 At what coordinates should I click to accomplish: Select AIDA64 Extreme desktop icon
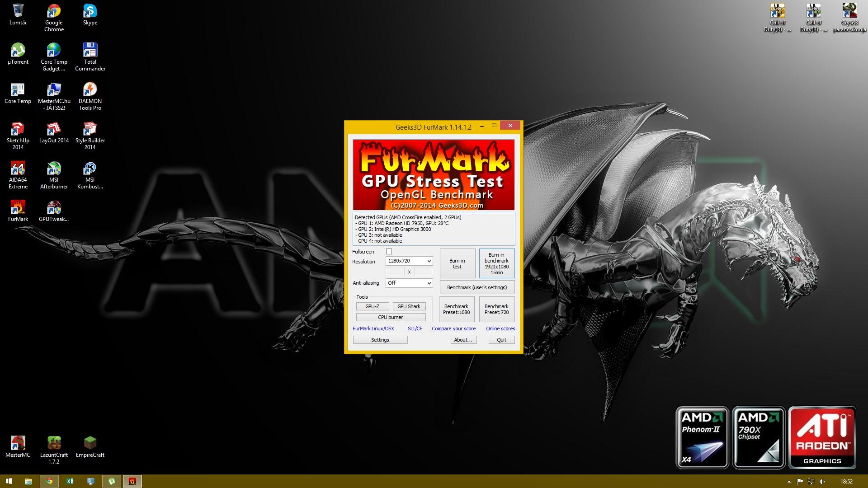coord(18,175)
